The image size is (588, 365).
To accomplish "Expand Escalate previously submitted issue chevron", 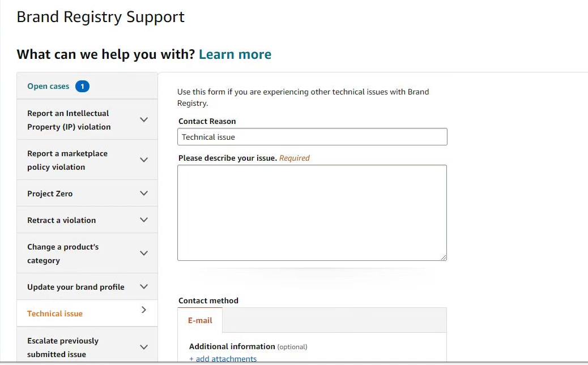I will [144, 347].
